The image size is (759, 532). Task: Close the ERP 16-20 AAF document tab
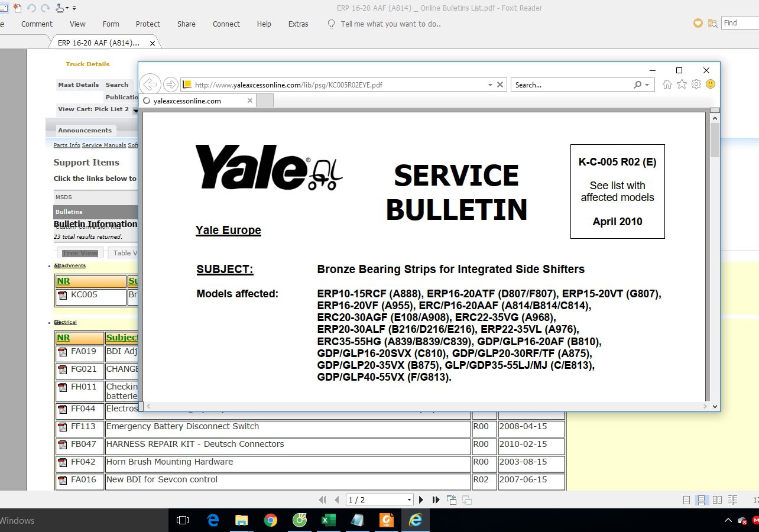point(153,43)
